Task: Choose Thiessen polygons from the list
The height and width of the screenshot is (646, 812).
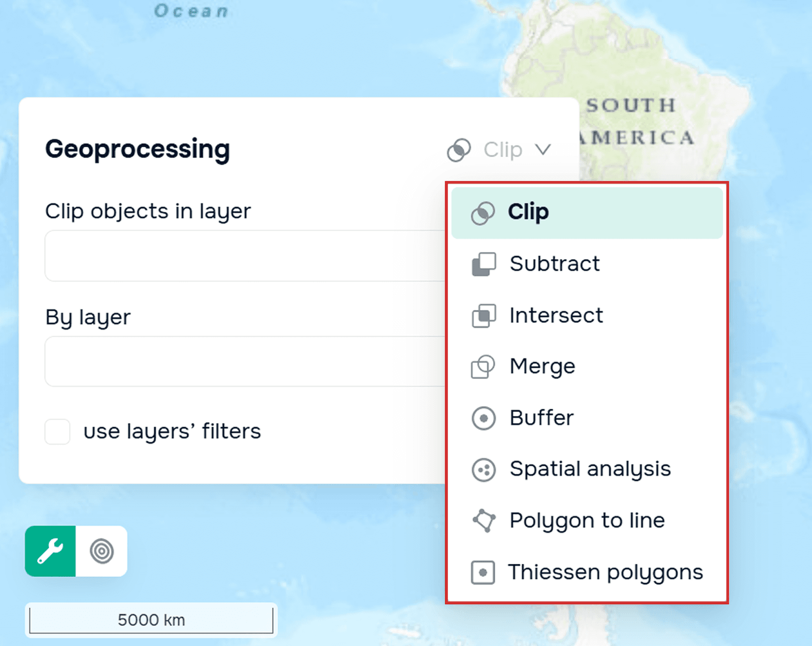Action: tap(587, 572)
